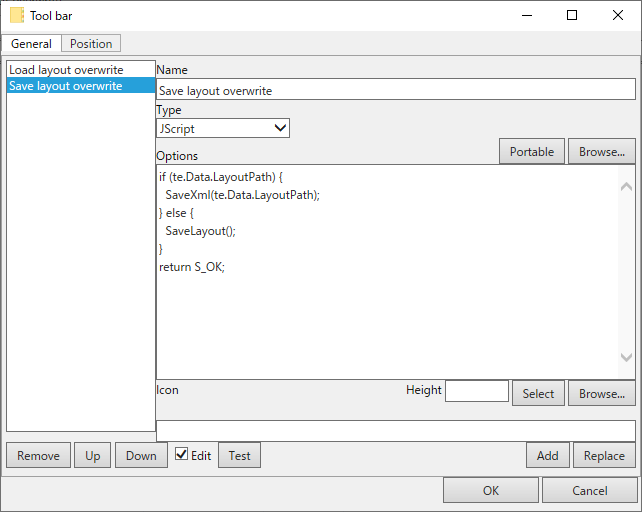The width and height of the screenshot is (642, 512).
Task: Click the Name input field
Action: click(396, 90)
